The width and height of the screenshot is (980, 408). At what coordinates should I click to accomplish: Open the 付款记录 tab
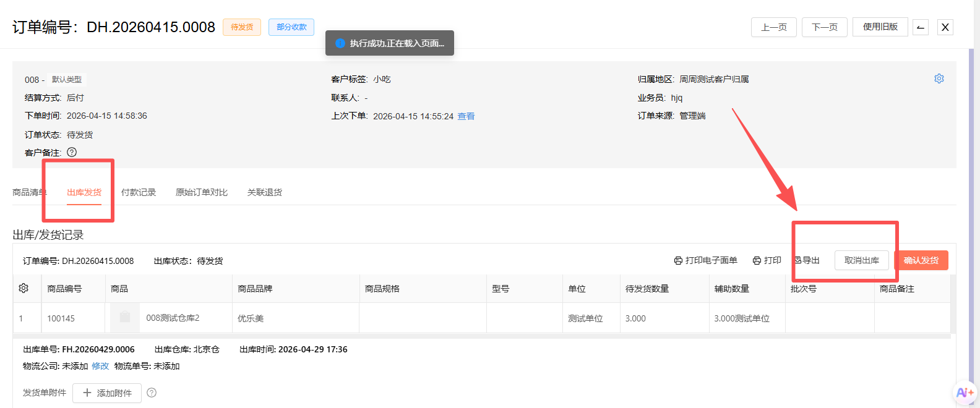139,192
